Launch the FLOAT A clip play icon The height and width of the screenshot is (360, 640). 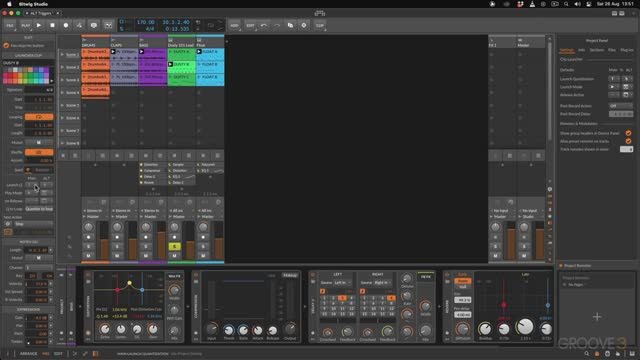pos(199,52)
